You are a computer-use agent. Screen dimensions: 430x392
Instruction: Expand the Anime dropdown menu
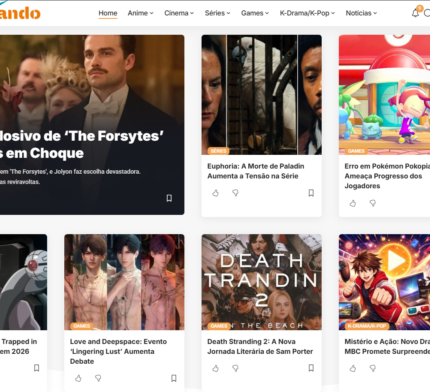pyautogui.click(x=140, y=13)
